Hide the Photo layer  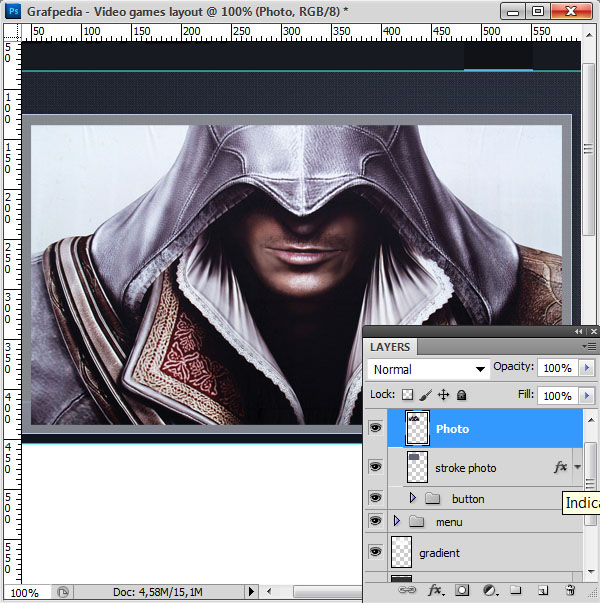point(375,428)
